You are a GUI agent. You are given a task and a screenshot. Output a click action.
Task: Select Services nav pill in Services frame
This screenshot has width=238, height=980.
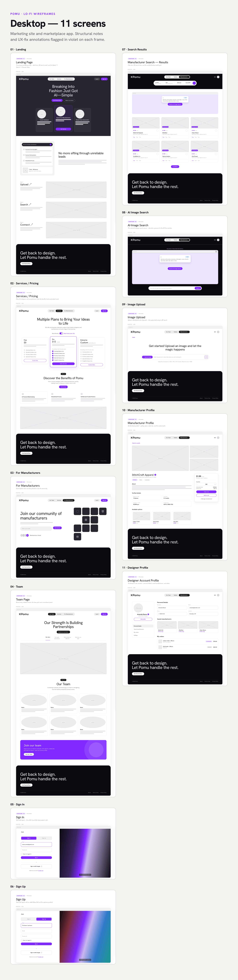[59, 311]
